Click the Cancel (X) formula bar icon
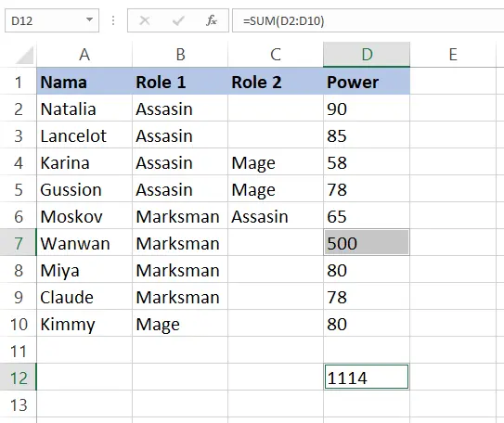 [x=145, y=21]
